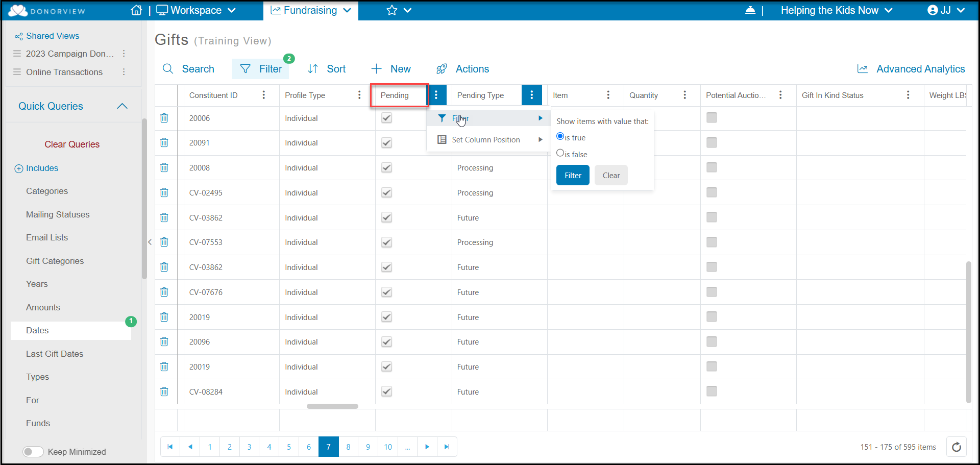Open Constituent ID column menu

point(264,95)
